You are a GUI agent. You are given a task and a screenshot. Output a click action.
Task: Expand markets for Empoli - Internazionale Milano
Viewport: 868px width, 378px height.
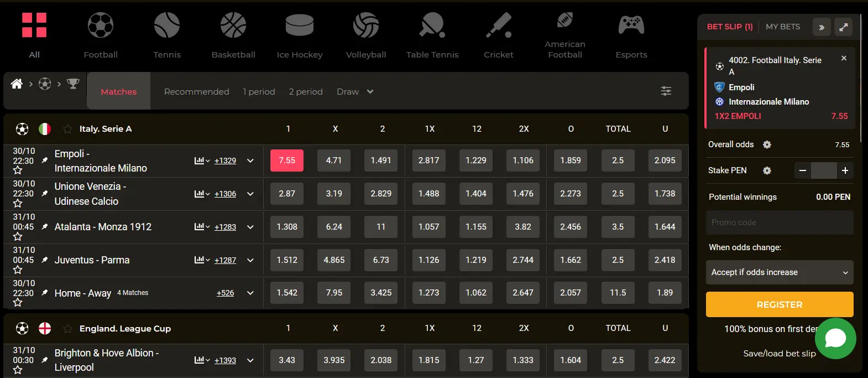click(250, 160)
